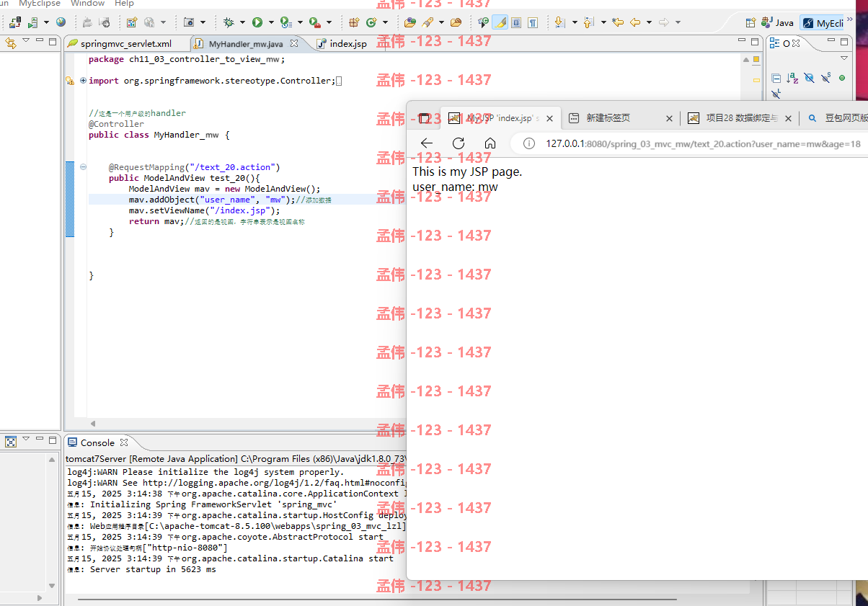Switch to springmvc_servlet.xml editor tab
The image size is (868, 606).
pyautogui.click(x=125, y=44)
